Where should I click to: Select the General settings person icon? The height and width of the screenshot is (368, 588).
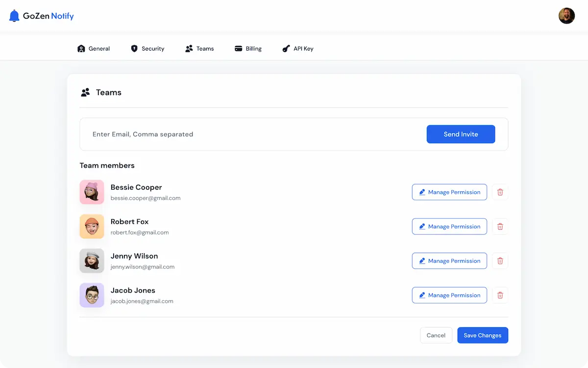[81, 48]
